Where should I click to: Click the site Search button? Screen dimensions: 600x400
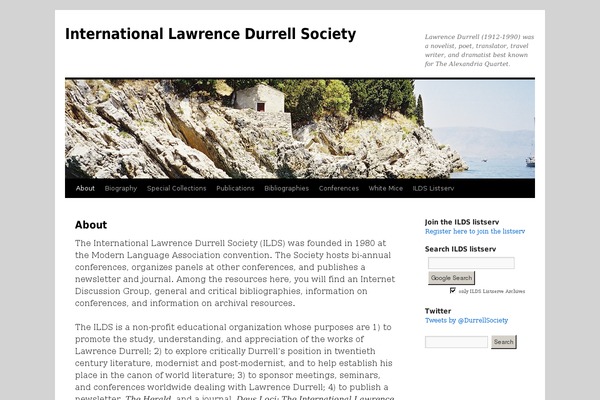click(504, 342)
